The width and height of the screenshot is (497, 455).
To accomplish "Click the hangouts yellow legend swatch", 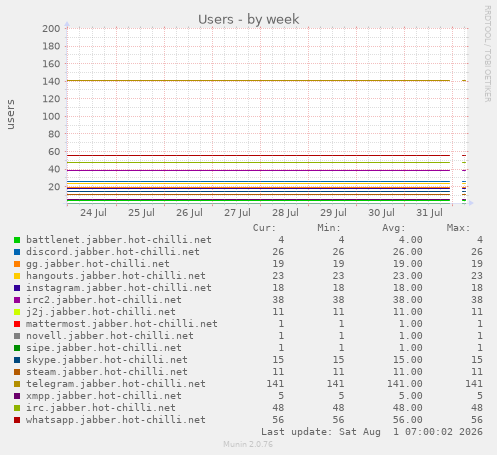I will click(17, 276).
